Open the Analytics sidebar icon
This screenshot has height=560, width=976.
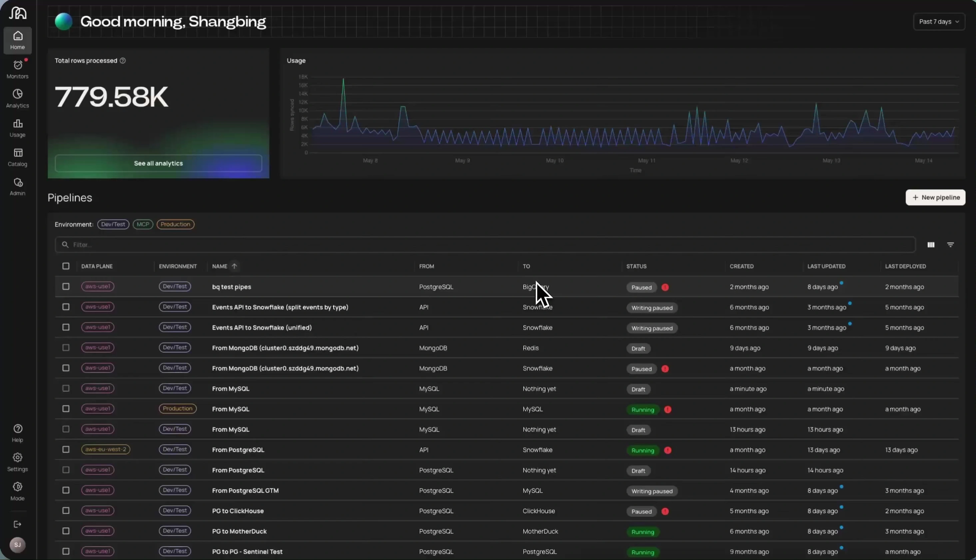tap(18, 99)
